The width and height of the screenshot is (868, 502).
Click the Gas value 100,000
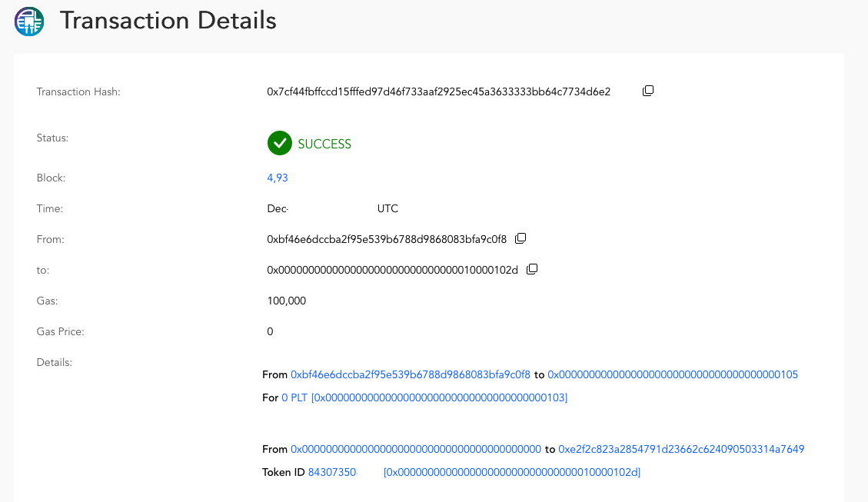tap(286, 301)
